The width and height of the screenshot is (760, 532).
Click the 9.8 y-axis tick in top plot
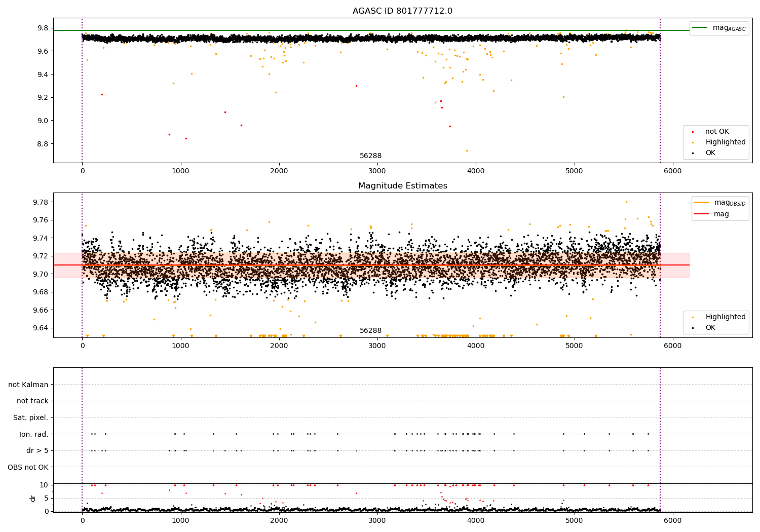[x=43, y=28]
